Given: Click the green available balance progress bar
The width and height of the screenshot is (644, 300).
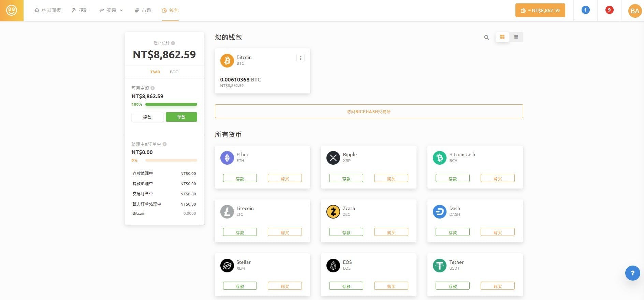Looking at the screenshot, I should coord(171,104).
